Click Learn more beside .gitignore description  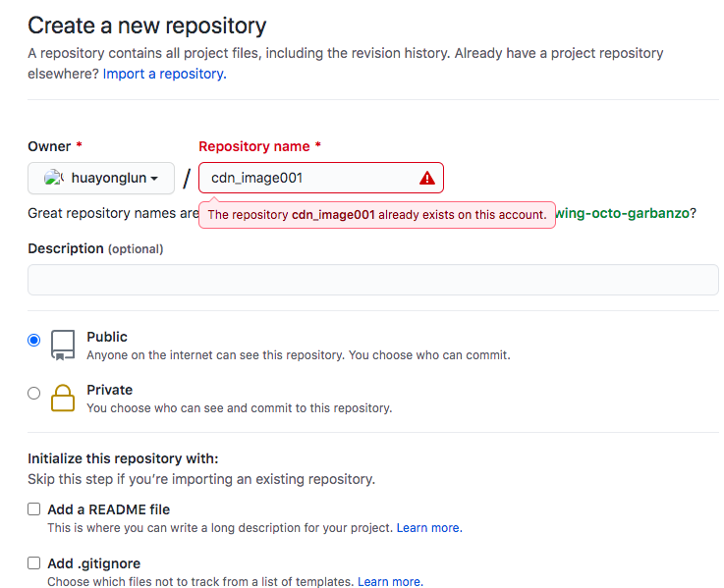click(390, 582)
